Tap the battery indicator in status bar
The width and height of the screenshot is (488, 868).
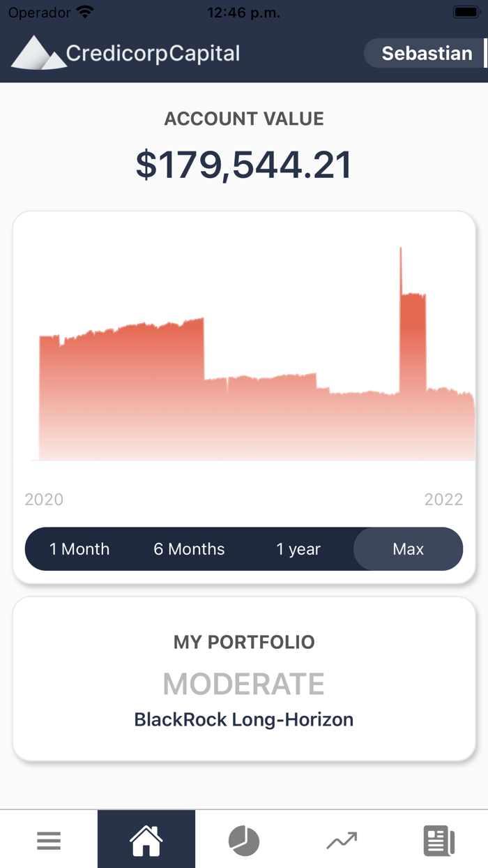464,11
